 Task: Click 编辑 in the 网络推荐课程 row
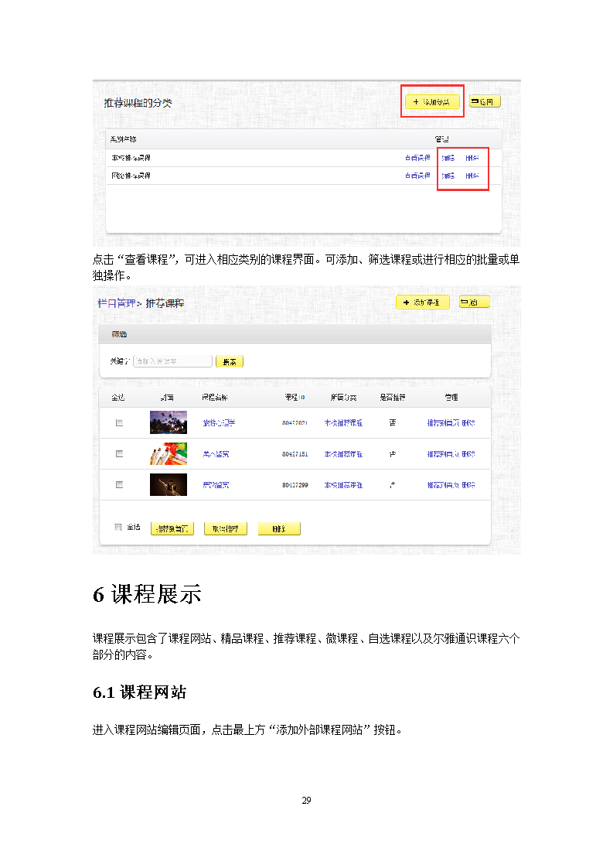point(448,176)
